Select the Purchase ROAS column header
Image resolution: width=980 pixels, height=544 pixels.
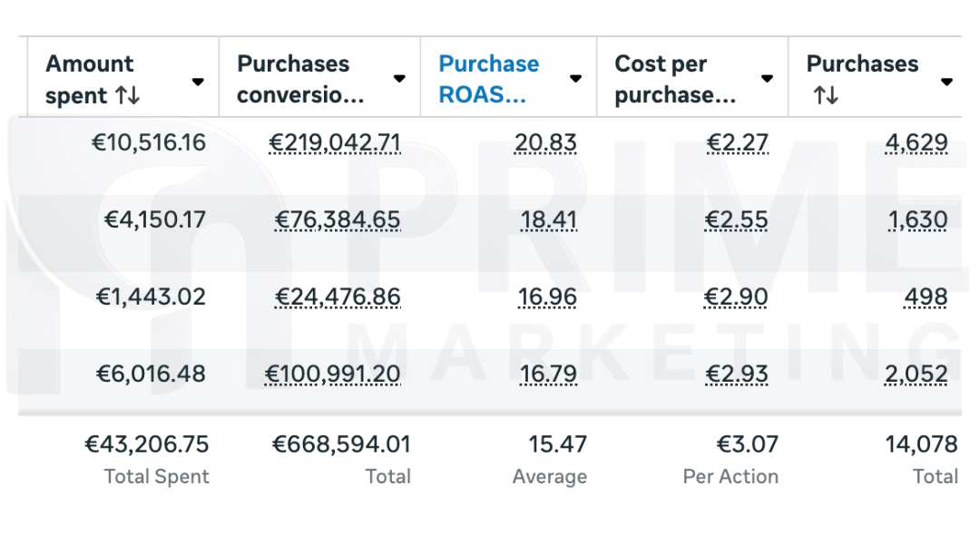tap(488, 79)
